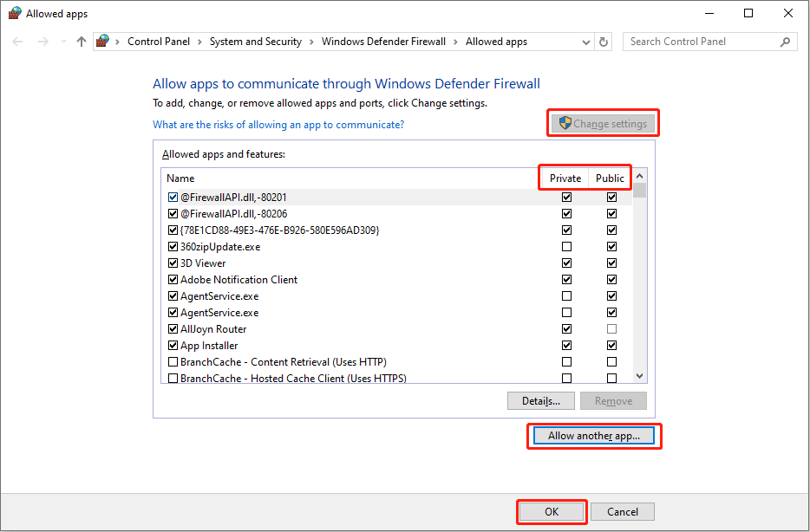Image resolution: width=810 pixels, height=532 pixels.
Task: Toggle Private for App Installer
Action: tap(566, 345)
